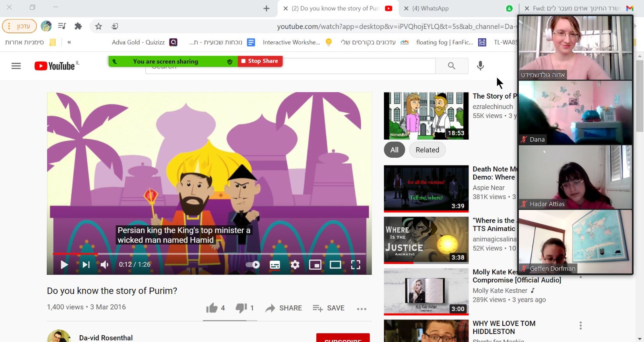644x342 pixels.
Task: Click the Chrome update button
Action: pos(19,27)
